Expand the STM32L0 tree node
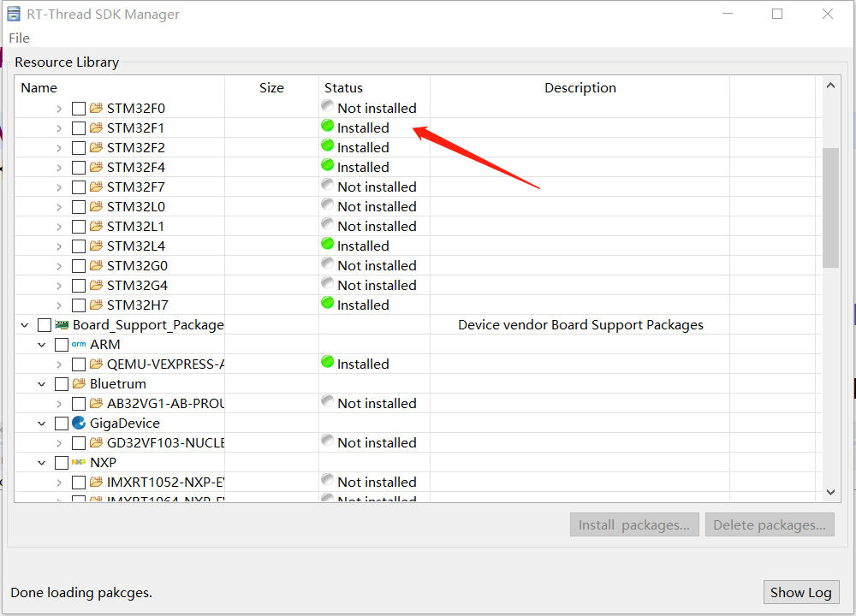 [x=59, y=207]
